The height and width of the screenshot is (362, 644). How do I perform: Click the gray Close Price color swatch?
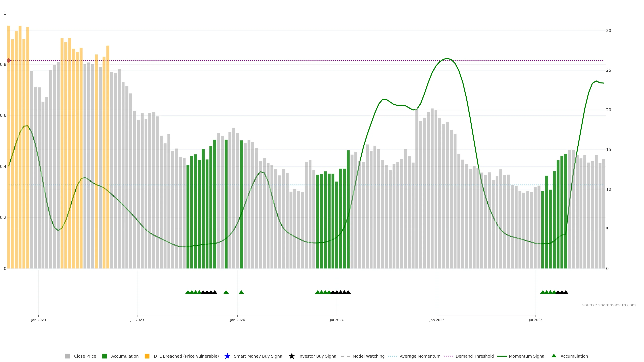coord(67,356)
